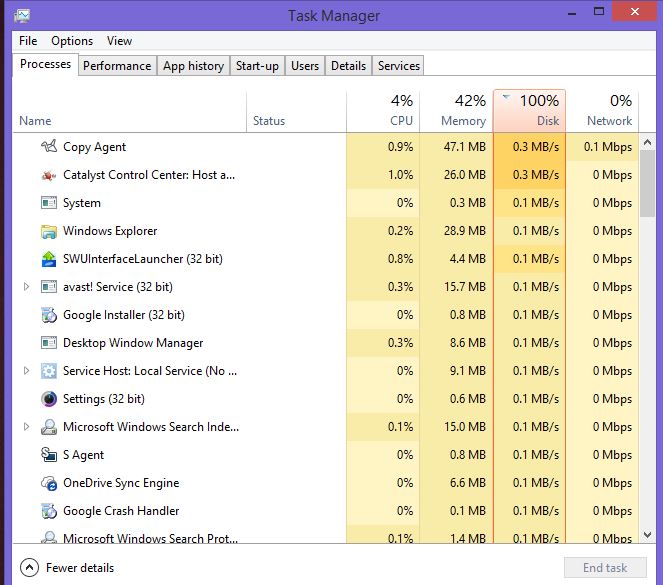Click the OneDrive Sync Engine cloud icon

(49, 483)
